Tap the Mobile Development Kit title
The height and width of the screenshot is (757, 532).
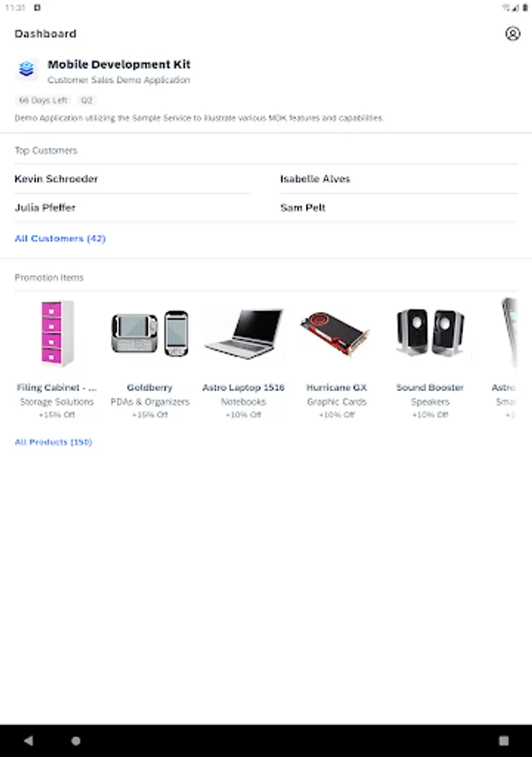tap(119, 64)
